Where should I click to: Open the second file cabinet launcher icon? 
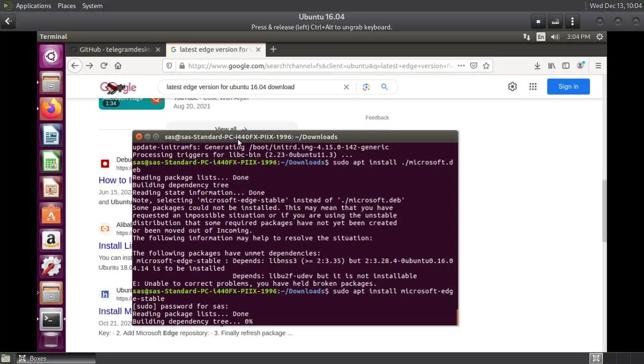[x=51, y=293]
